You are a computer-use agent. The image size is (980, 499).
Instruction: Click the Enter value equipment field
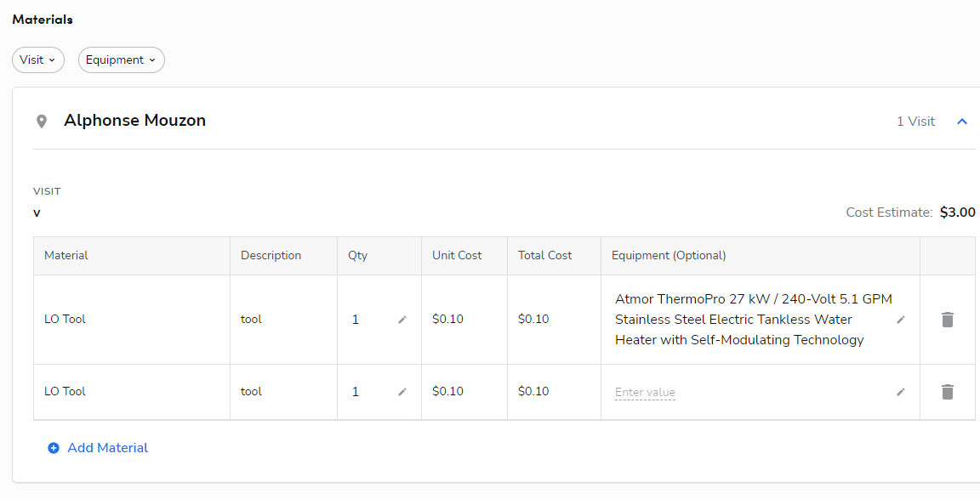click(645, 392)
